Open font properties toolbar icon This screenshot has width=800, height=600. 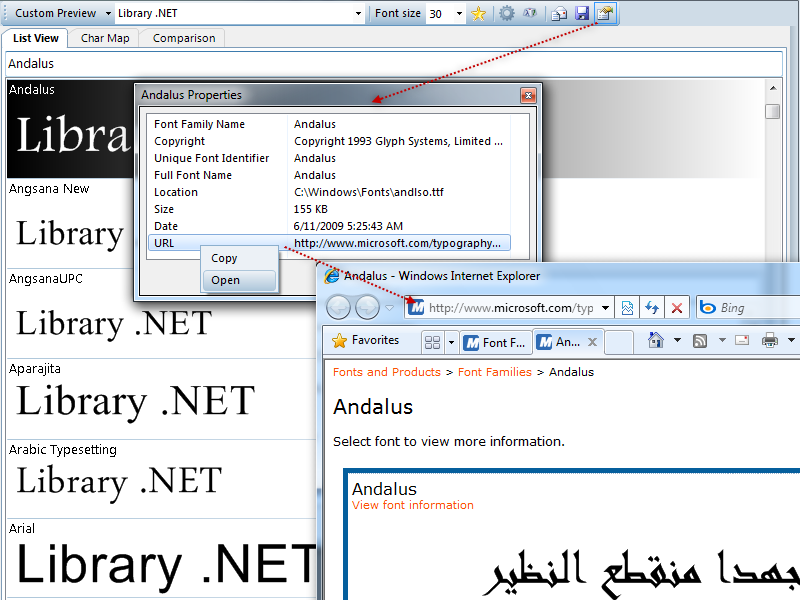click(x=606, y=13)
